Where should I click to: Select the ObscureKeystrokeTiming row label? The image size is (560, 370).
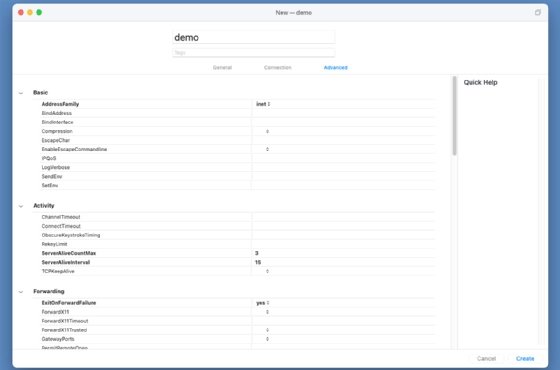point(71,235)
